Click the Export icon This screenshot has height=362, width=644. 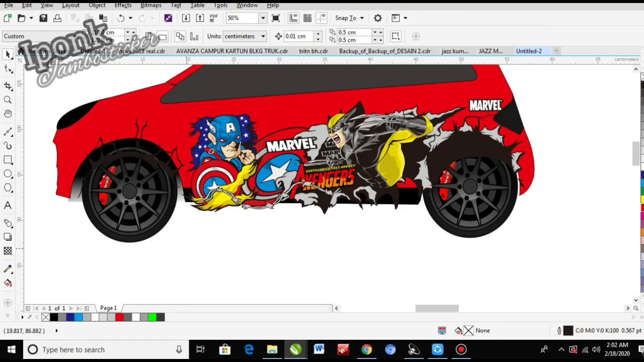tap(200, 18)
